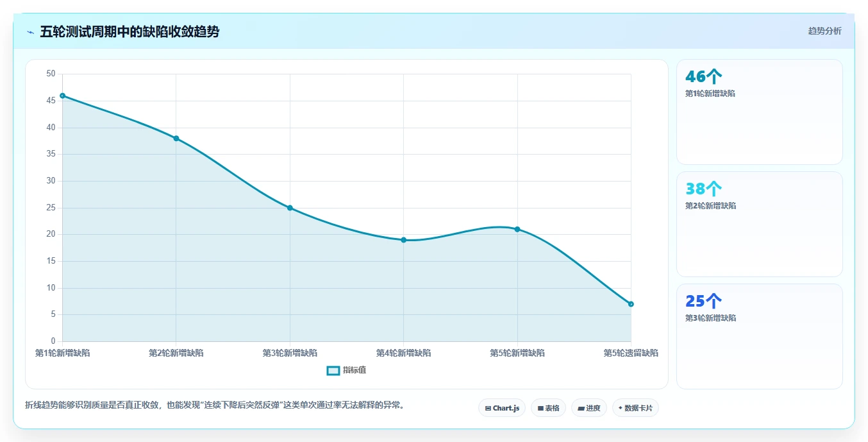The width and height of the screenshot is (868, 442).
Task: Click the 进度 tag
Action: (588, 408)
